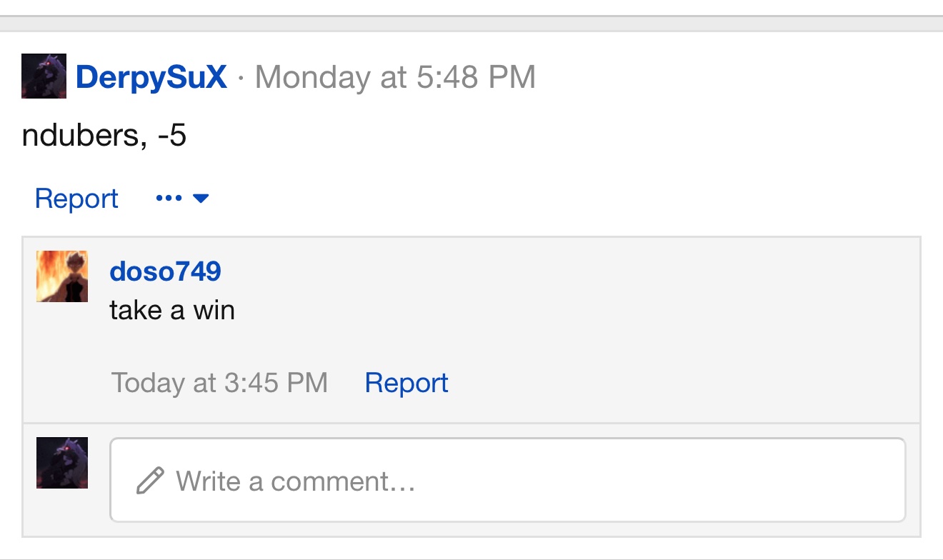
Task: Expand the caret arrow next to the dots
Action: (x=201, y=199)
